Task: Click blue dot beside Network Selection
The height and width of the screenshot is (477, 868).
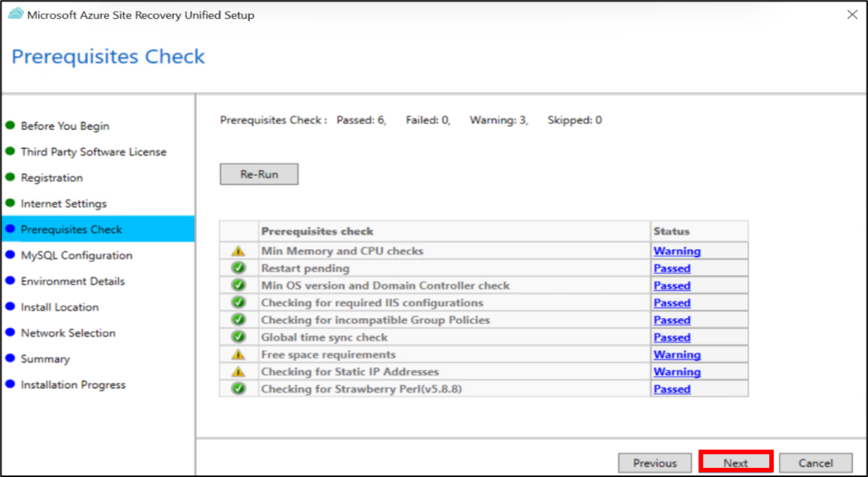Action: click(10, 333)
